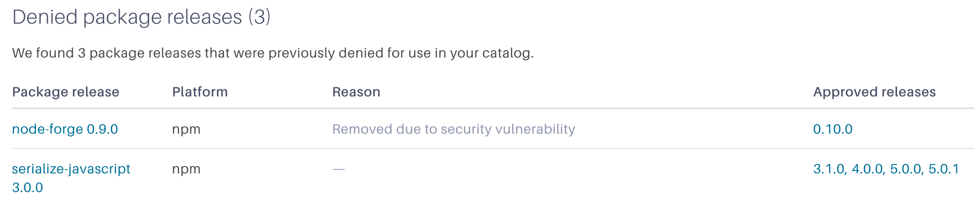The width and height of the screenshot is (980, 203).
Task: Open approved release 4.0.0 link
Action: click(x=868, y=169)
